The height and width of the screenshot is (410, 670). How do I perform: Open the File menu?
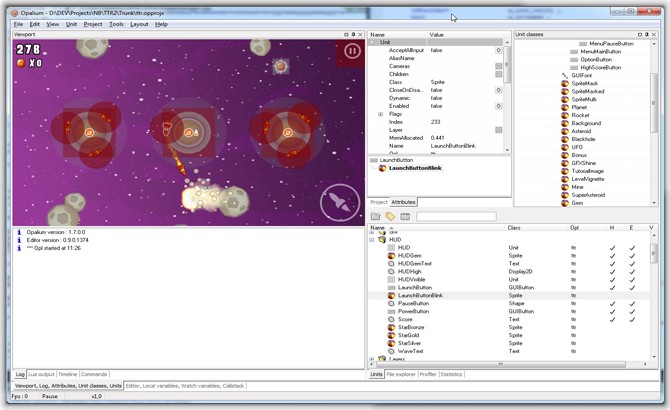(x=18, y=24)
